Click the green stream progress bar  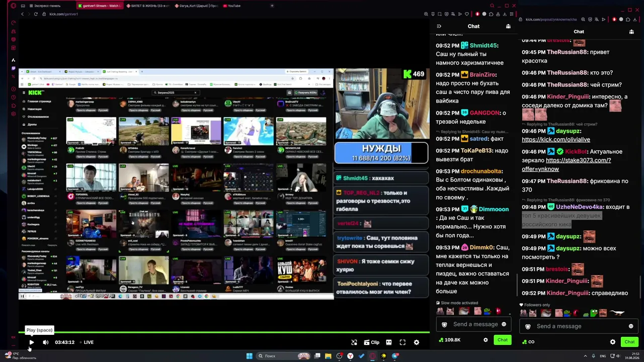(x=224, y=332)
